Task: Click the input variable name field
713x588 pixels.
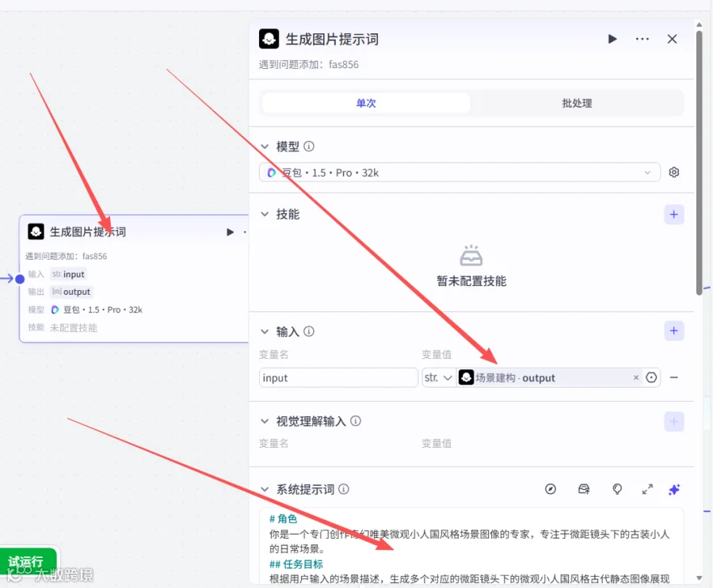Action: 338,377
